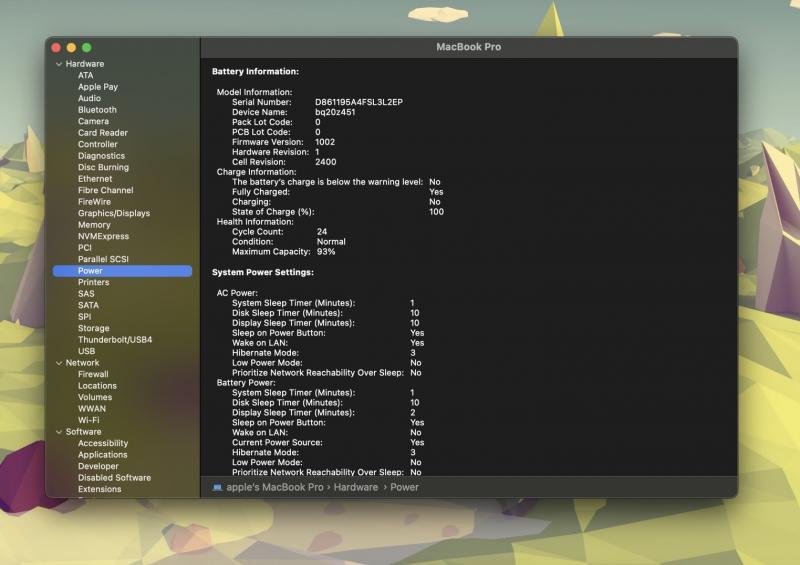The height and width of the screenshot is (565, 800).
Task: Select Thunderbolt/USB4 in the sidebar
Action: 115,340
